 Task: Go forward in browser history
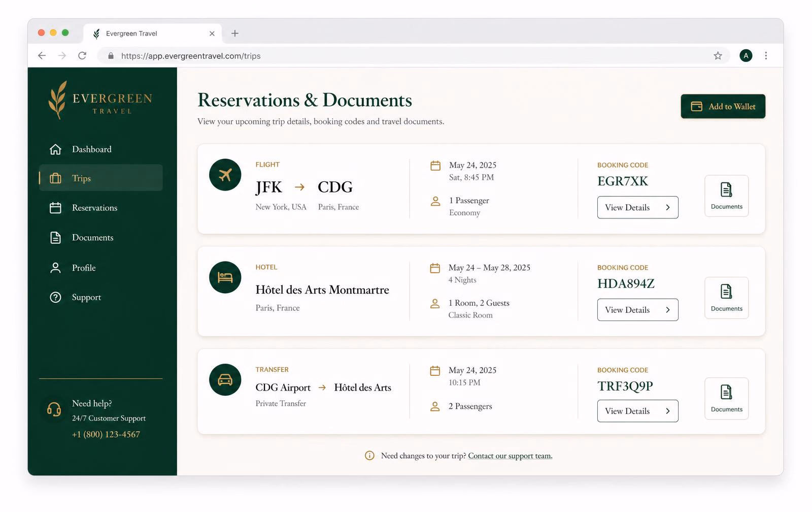(62, 56)
